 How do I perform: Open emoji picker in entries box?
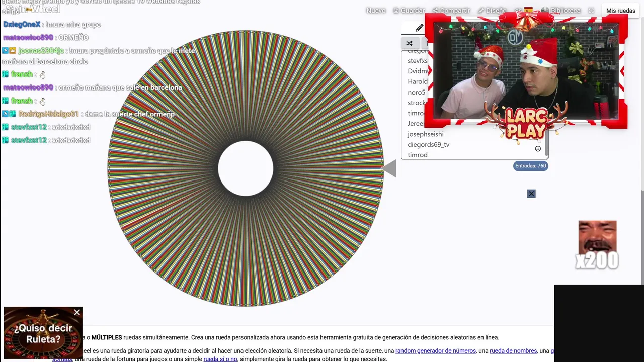pos(538,149)
